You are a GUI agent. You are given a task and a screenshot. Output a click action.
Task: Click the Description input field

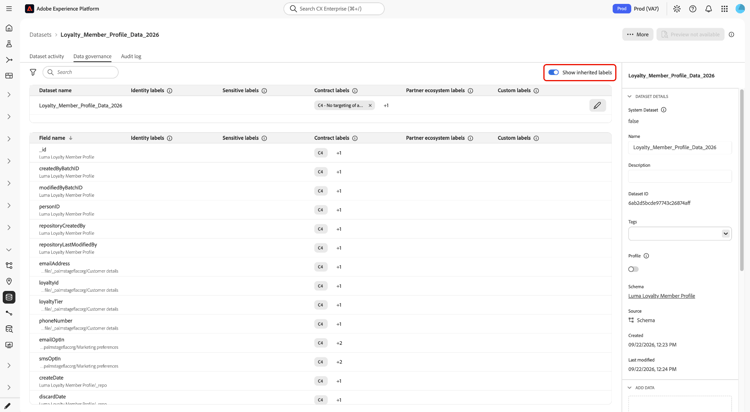pyautogui.click(x=680, y=176)
